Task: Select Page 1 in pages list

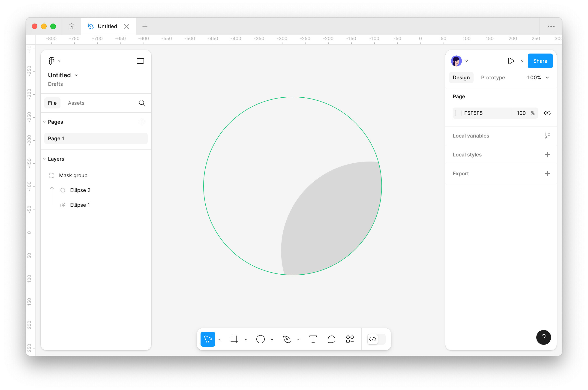Action: coord(96,138)
